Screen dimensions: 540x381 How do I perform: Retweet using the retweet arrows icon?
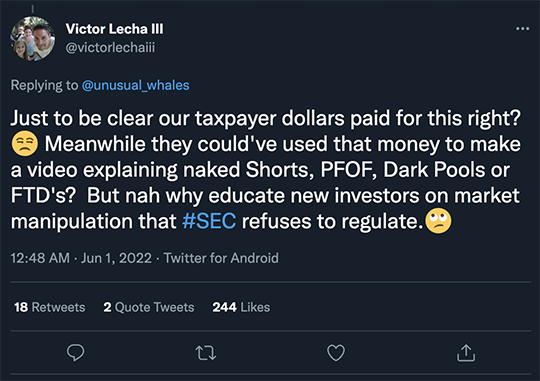[206, 353]
